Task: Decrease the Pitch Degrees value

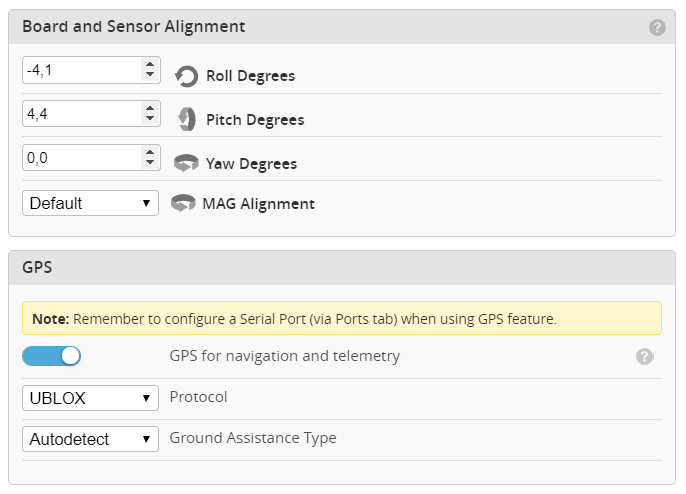Action: tap(150, 119)
